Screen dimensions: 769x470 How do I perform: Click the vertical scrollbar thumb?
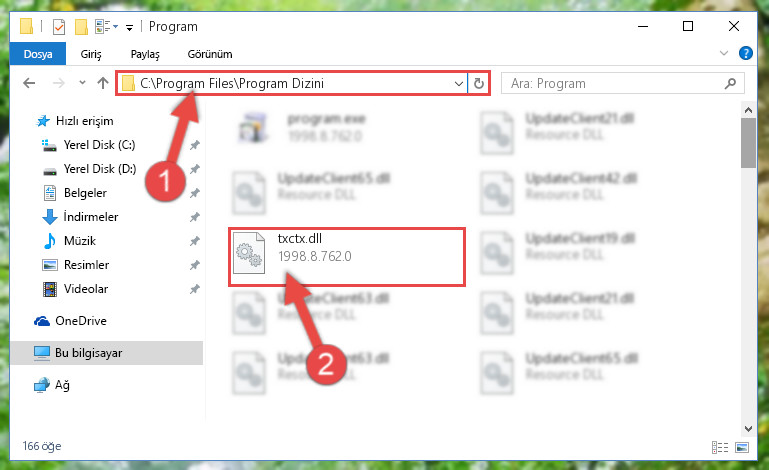click(748, 143)
